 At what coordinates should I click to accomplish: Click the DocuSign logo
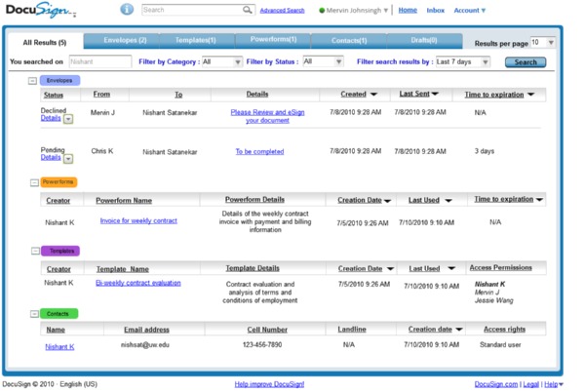click(37, 11)
